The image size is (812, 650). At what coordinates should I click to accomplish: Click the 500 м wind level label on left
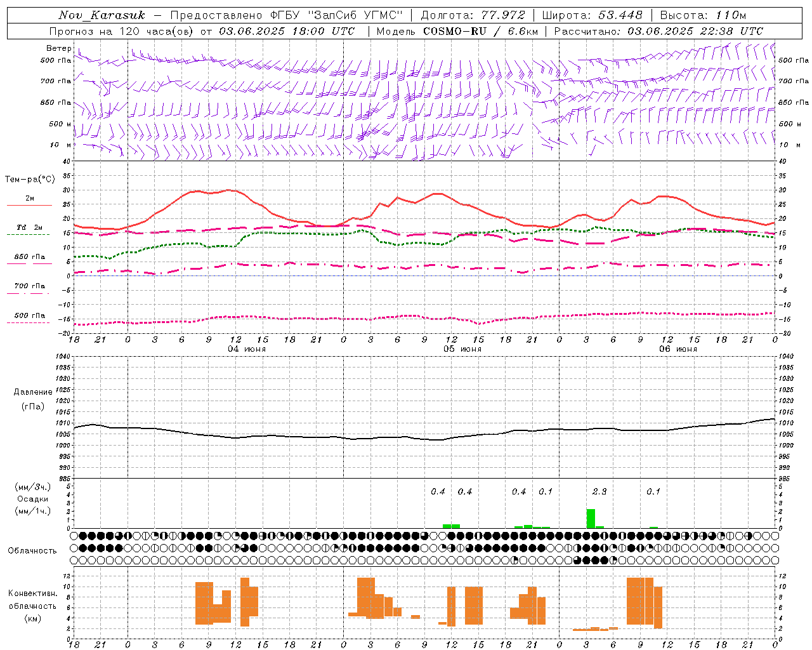click(x=60, y=124)
